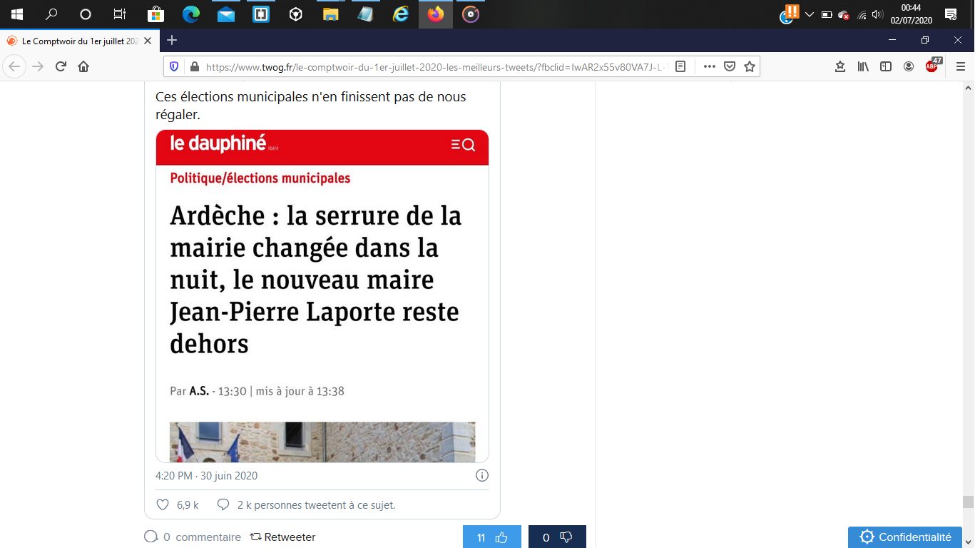980x548 pixels.
Task: Toggle reader view in the address bar
Action: (x=680, y=66)
